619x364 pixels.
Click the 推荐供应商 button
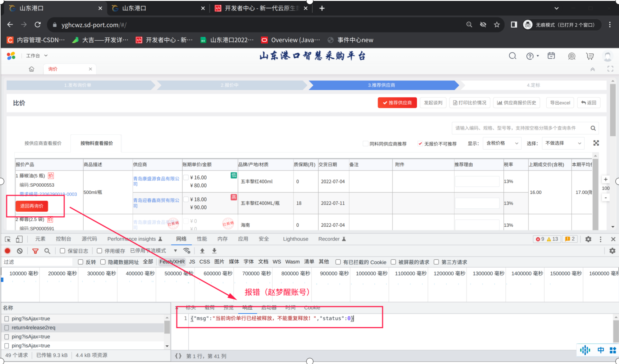point(397,103)
